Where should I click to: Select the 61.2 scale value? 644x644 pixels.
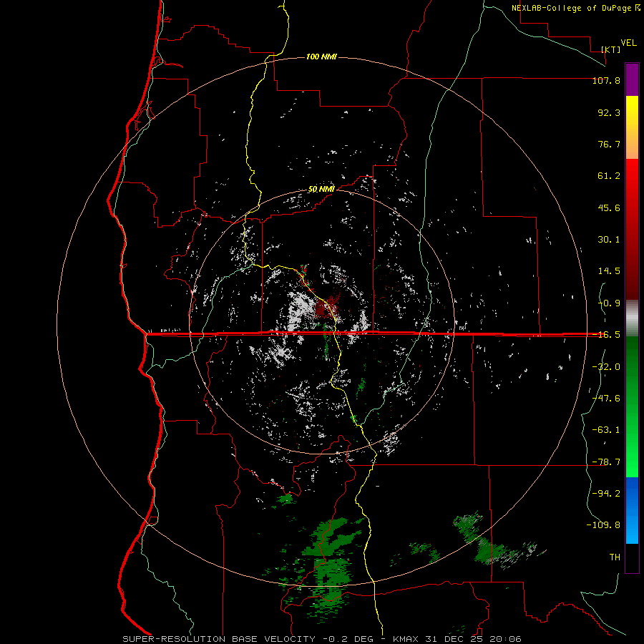(609, 176)
